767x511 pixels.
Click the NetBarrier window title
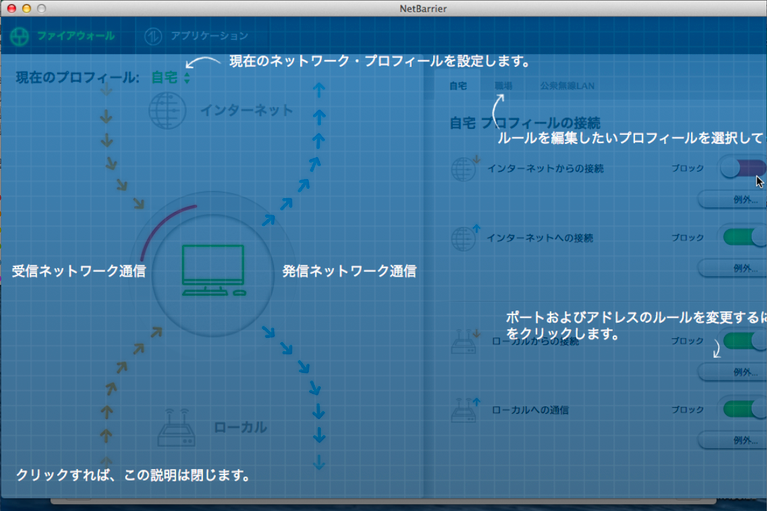tap(423, 9)
